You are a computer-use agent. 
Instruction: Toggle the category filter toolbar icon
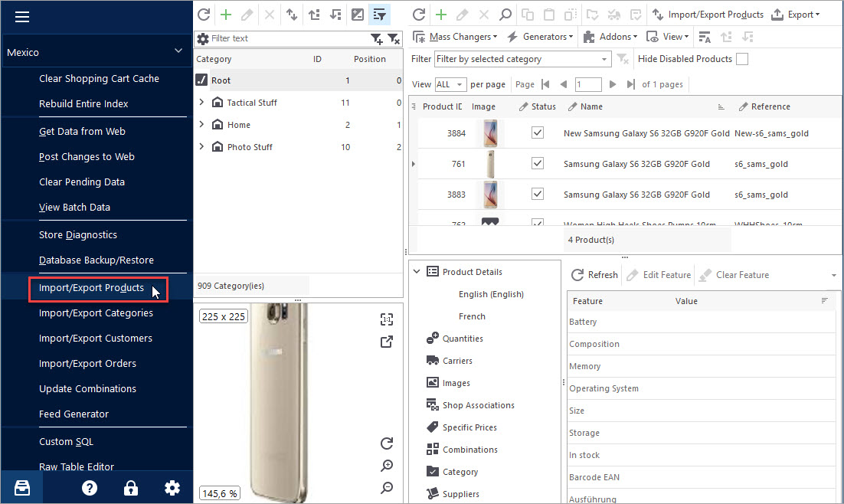[379, 15]
